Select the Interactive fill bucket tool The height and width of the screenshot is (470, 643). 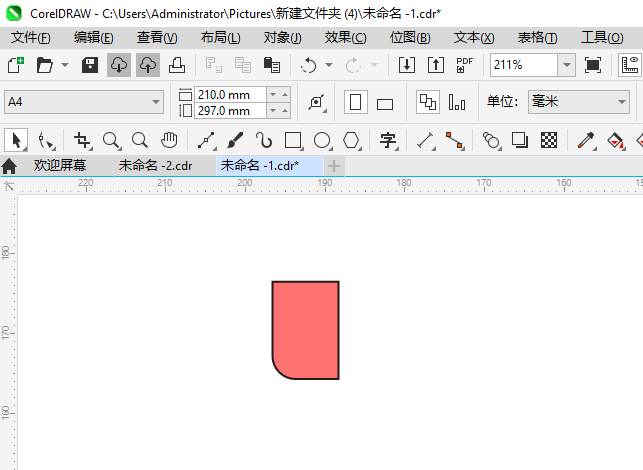615,140
